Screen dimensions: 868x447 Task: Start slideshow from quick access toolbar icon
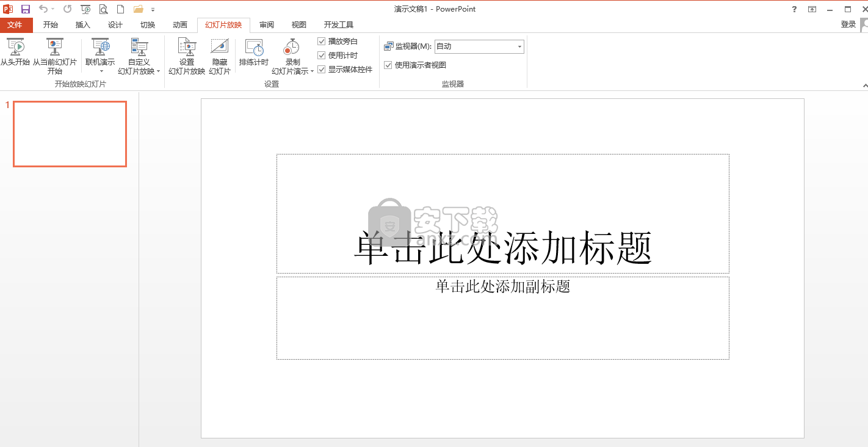point(85,9)
